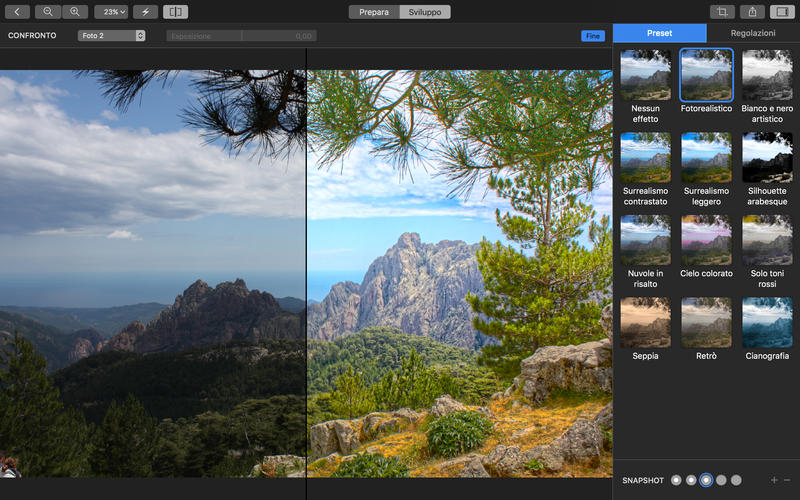Click the CONFRONTO label
This screenshot has width=800, height=500.
click(x=32, y=36)
